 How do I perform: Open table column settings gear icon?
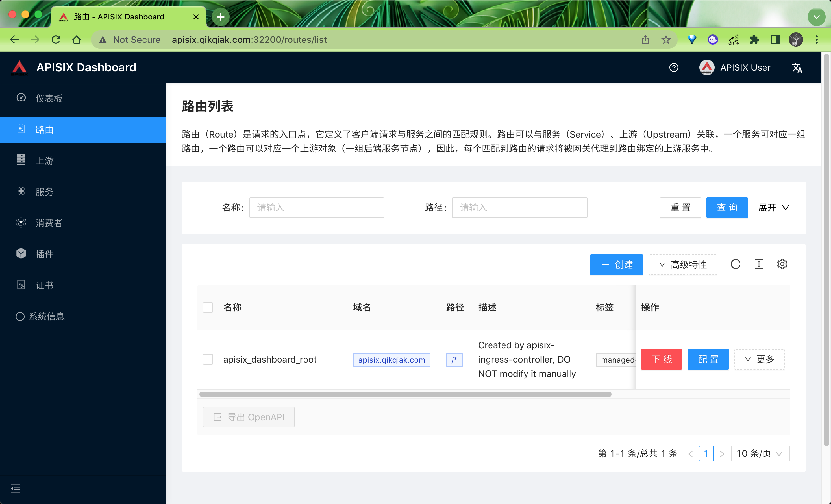point(782,264)
